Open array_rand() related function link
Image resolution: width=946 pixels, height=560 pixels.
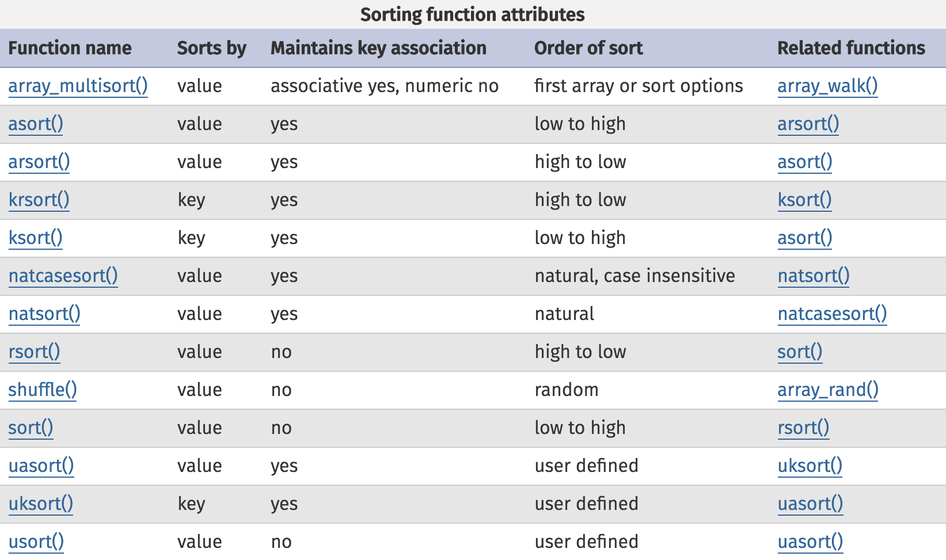827,390
